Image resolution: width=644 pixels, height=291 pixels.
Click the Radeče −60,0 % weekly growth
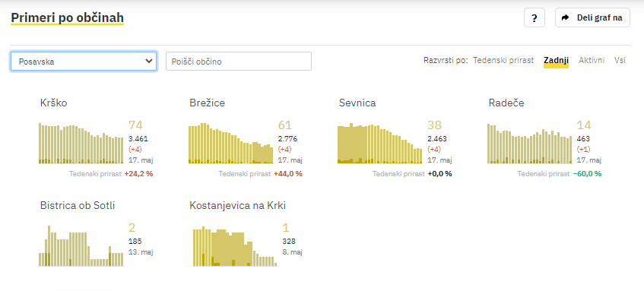pyautogui.click(x=587, y=174)
